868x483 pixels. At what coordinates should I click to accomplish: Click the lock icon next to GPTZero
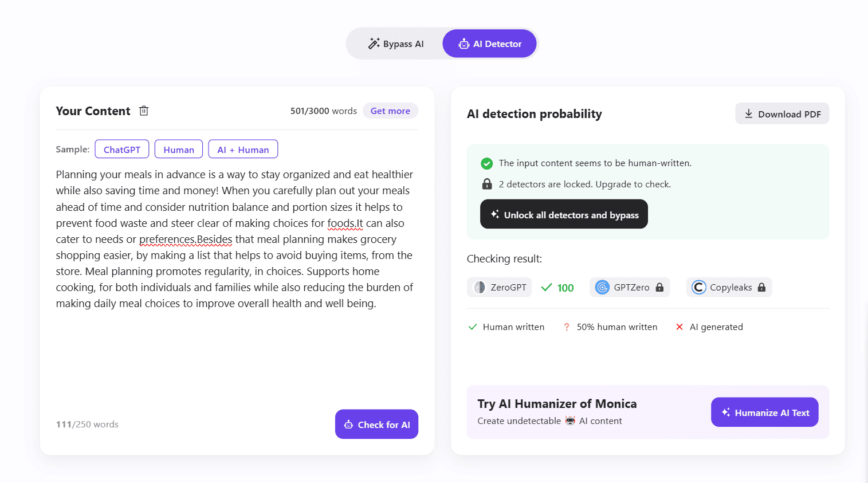click(659, 287)
